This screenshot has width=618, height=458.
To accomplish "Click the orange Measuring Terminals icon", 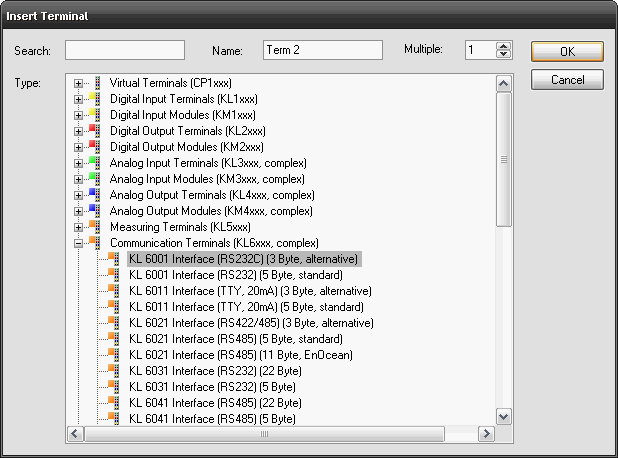I will pyautogui.click(x=95, y=227).
